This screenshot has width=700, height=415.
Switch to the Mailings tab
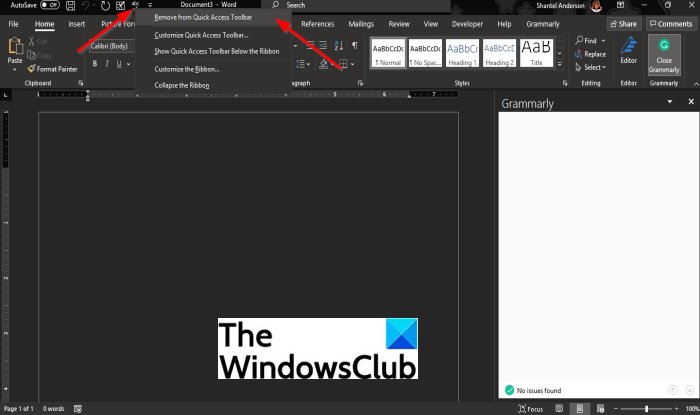[x=361, y=24]
